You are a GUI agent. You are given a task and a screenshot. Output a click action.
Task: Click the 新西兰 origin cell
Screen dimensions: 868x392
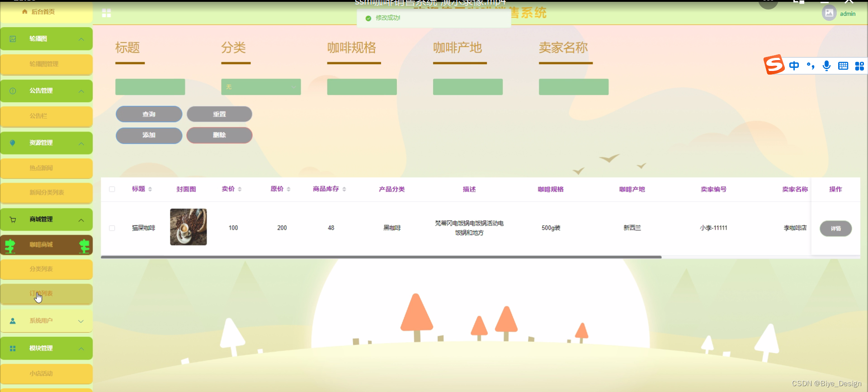632,228
